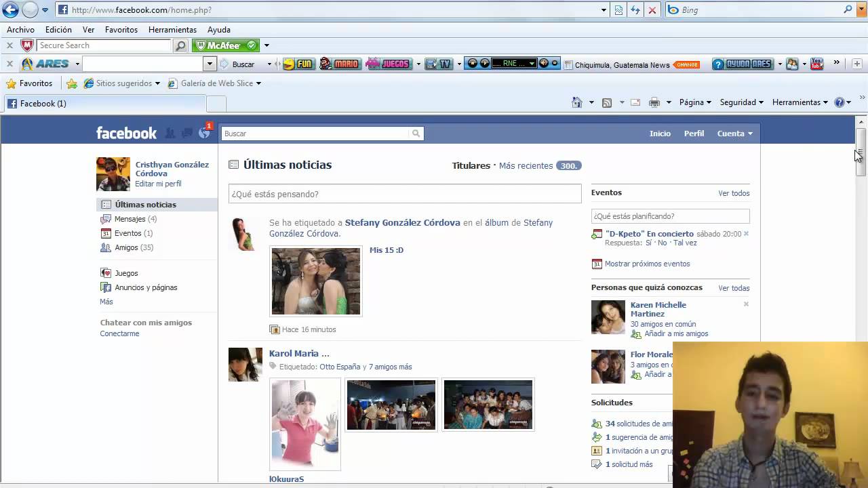
Task: Open the Favoritos menu in the menu bar
Action: pyautogui.click(x=121, y=30)
